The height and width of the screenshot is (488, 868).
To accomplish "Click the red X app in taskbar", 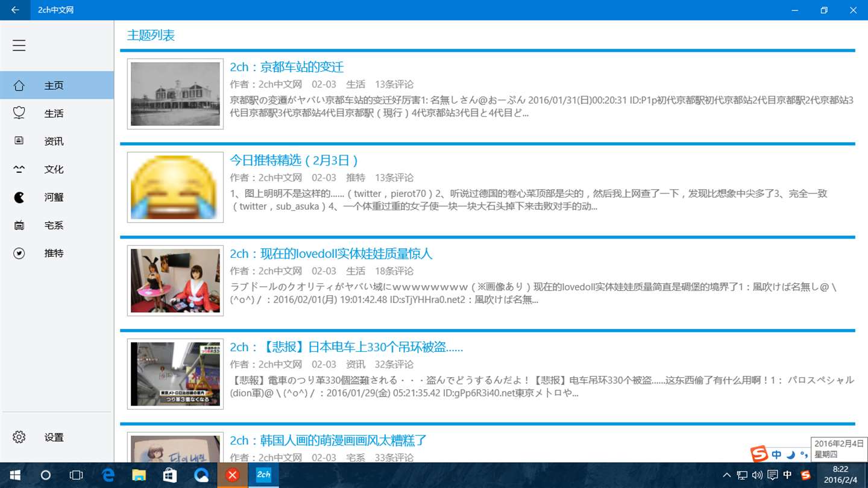I will tap(232, 475).
